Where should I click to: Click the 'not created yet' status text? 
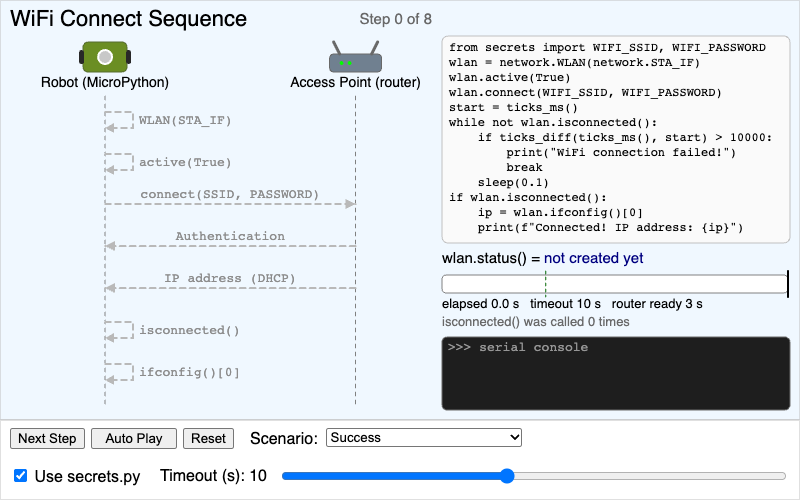tap(593, 258)
